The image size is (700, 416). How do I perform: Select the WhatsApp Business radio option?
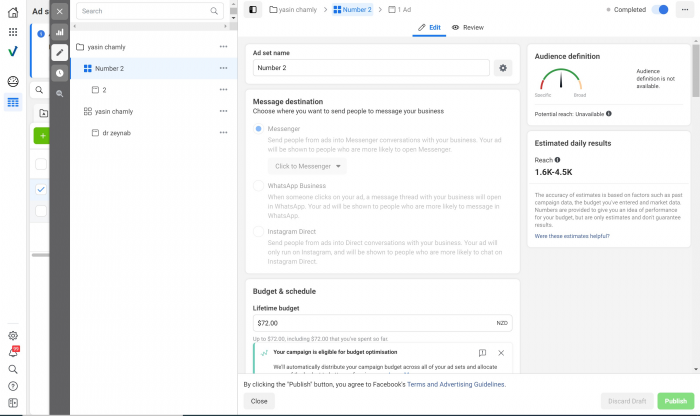pyautogui.click(x=259, y=185)
